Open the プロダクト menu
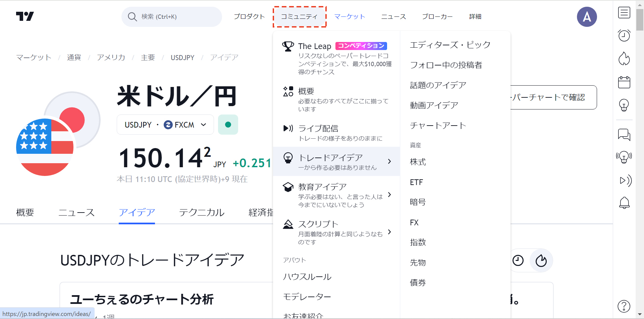This screenshot has width=644, height=319. [249, 17]
